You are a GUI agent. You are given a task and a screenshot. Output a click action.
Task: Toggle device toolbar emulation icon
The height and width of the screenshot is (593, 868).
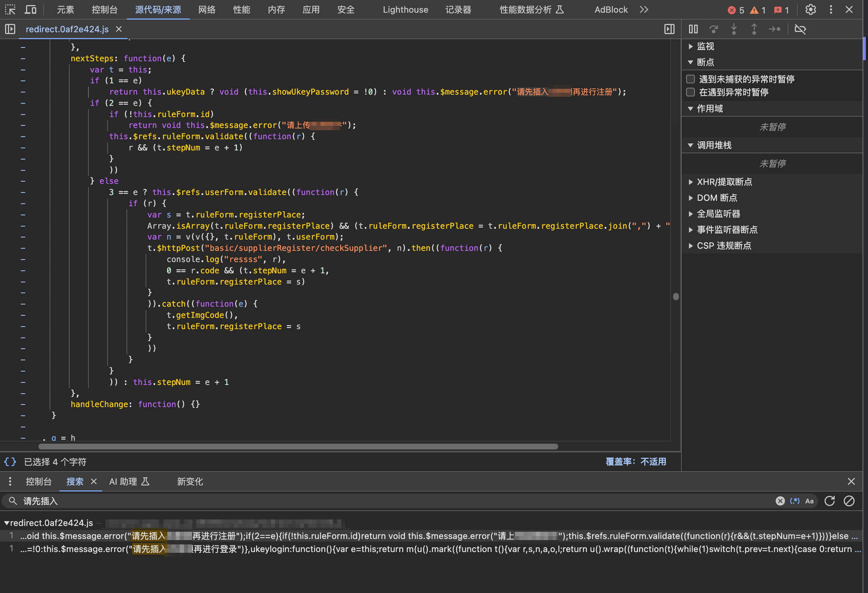click(x=30, y=10)
